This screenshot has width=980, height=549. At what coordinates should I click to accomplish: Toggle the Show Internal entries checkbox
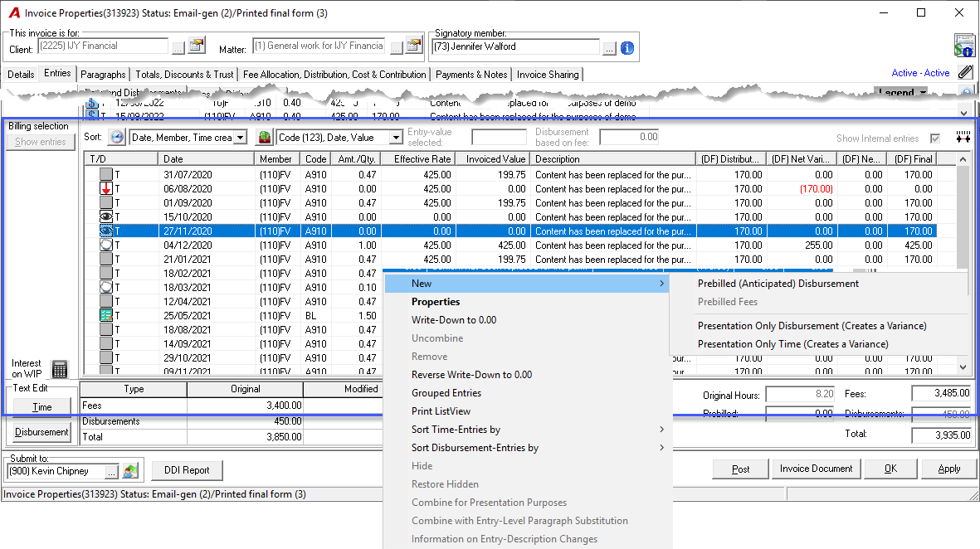[x=935, y=138]
